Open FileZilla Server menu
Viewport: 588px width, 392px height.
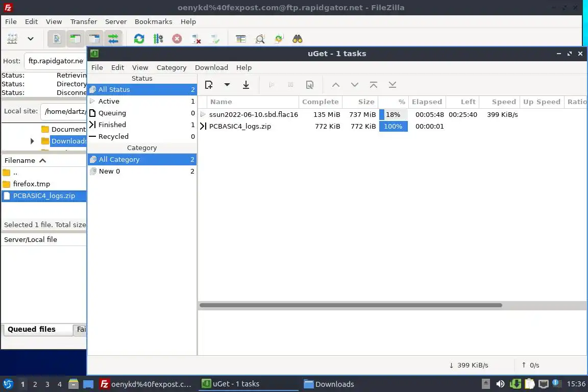(115, 22)
